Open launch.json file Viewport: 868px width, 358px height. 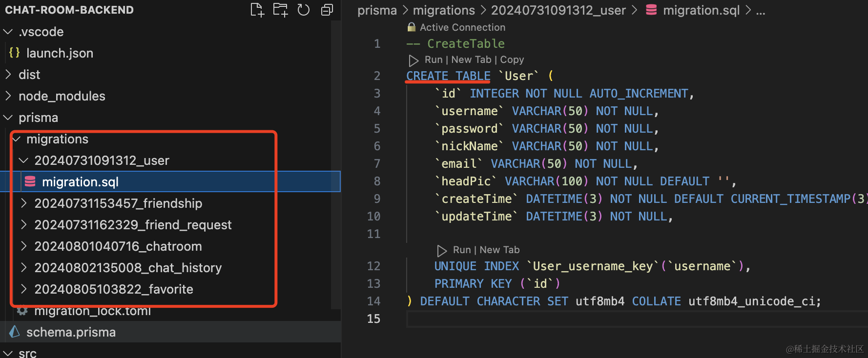click(x=60, y=53)
